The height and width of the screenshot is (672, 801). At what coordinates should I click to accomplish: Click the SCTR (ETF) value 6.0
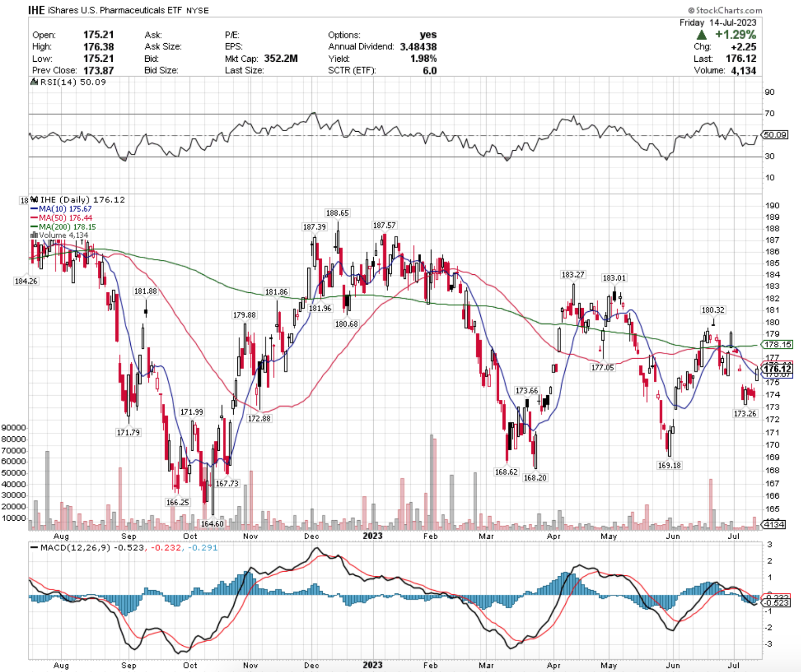click(x=430, y=70)
